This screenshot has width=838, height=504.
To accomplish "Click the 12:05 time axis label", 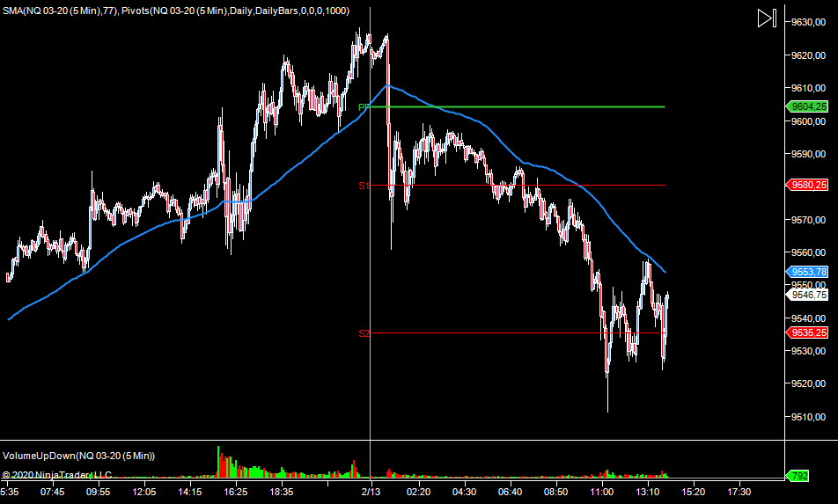I will click(143, 492).
